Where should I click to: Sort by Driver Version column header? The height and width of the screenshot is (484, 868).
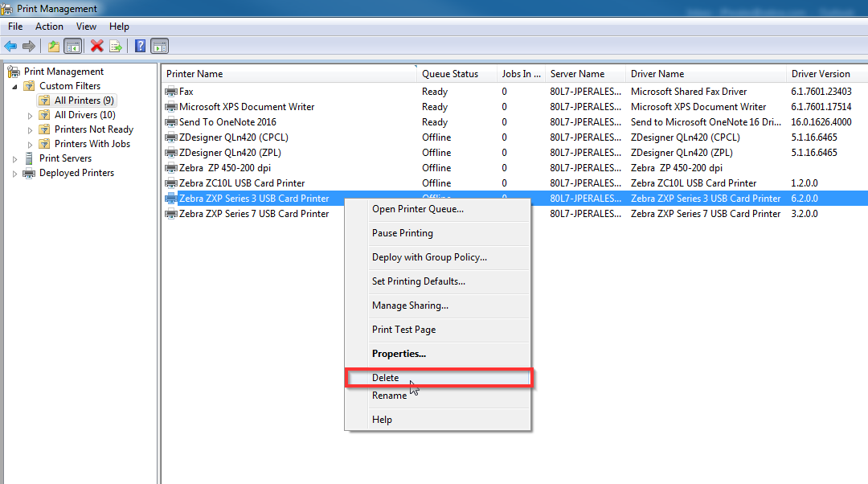pos(827,74)
